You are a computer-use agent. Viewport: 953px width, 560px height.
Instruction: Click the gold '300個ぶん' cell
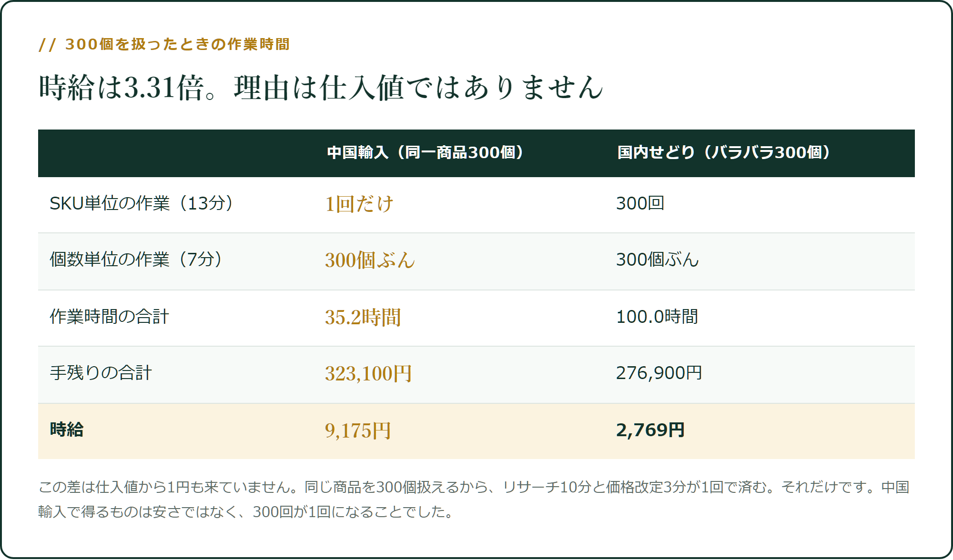[370, 260]
